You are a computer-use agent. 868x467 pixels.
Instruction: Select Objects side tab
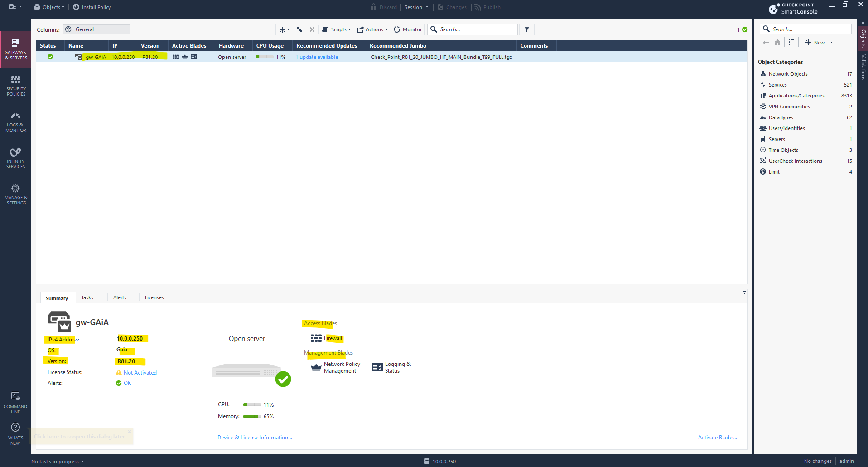click(863, 38)
